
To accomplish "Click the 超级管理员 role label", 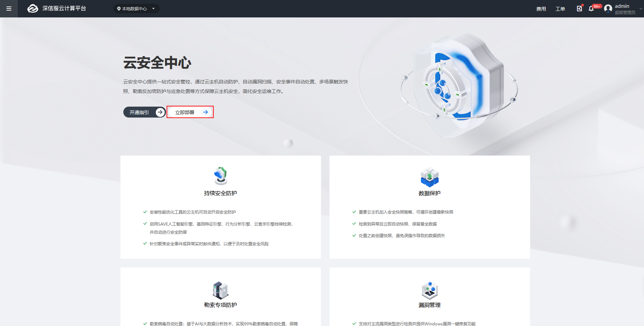I will tap(625, 13).
